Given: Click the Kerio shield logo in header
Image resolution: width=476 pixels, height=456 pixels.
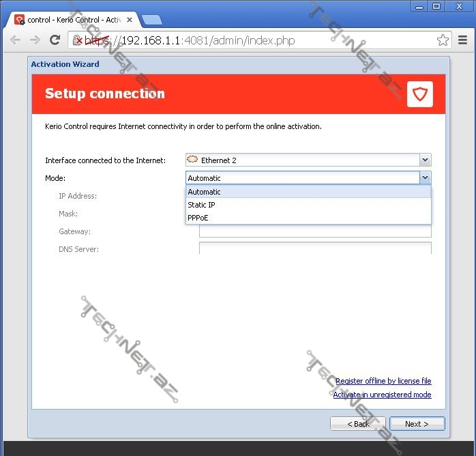Looking at the screenshot, I should pyautogui.click(x=419, y=94).
